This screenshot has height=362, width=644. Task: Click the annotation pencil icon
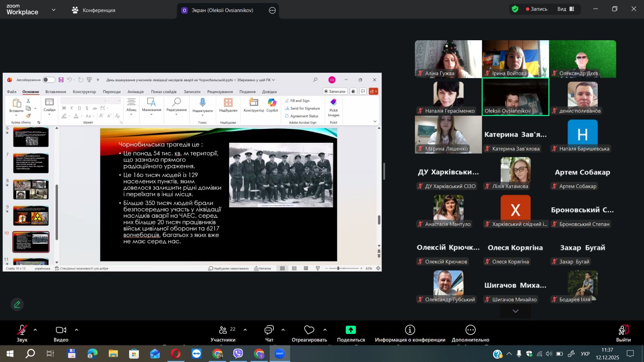coord(17,304)
